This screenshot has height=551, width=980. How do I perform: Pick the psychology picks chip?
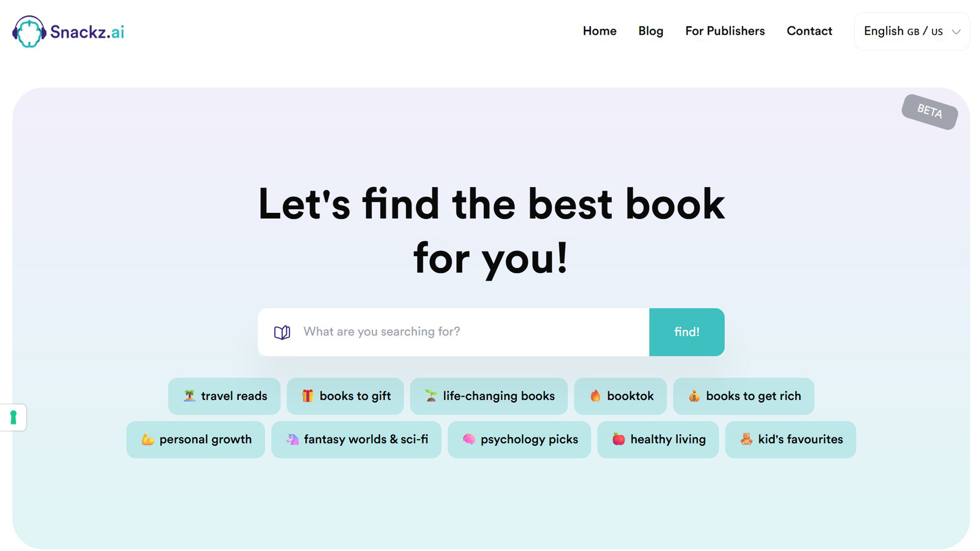point(519,440)
